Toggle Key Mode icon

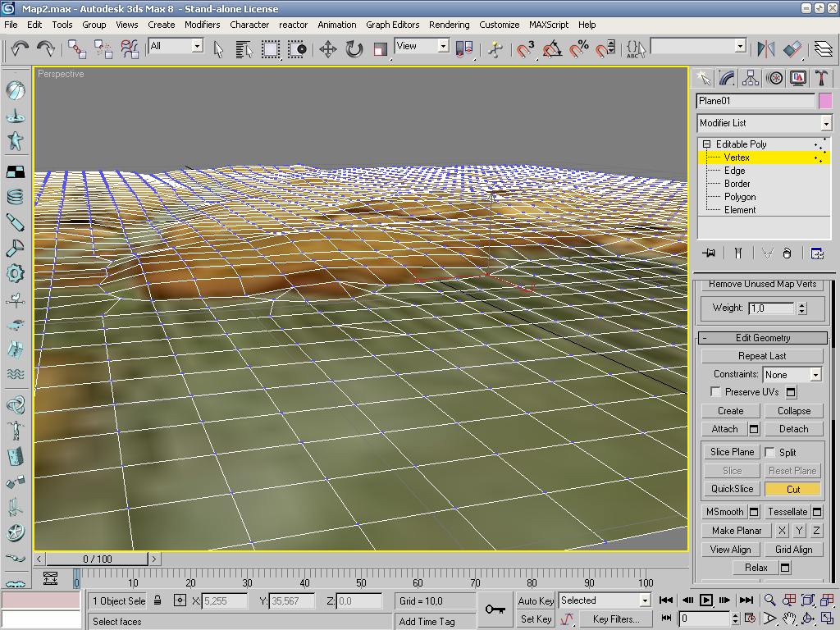point(666,619)
